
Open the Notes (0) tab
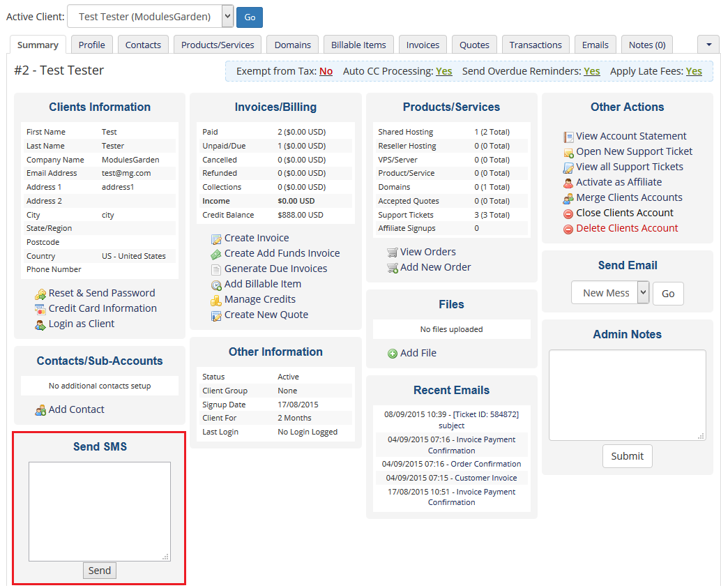(x=647, y=45)
